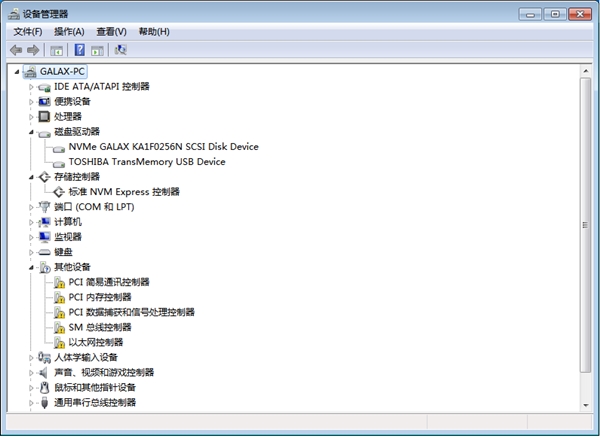Screen dimensions: 600x438
Task: Select PCI 数据捕获和信号处理控制器 entry
Action: pyautogui.click(x=132, y=313)
